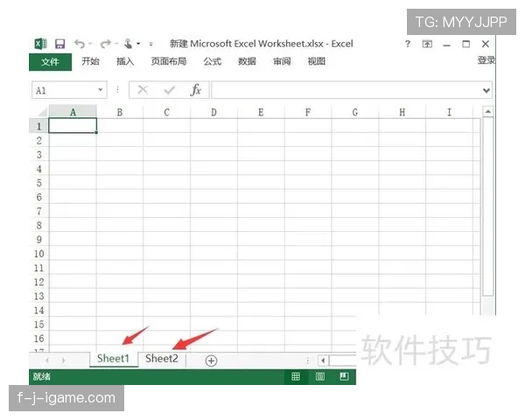Open the 审阅 (Review) tab
This screenshot has height=420, width=525.
pos(282,61)
